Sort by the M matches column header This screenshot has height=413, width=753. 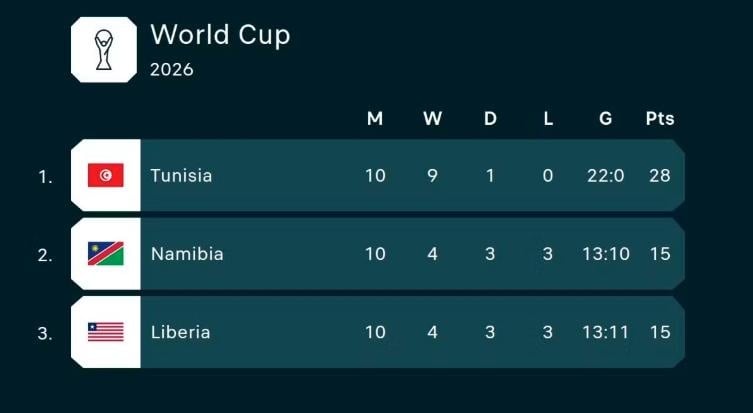click(375, 118)
